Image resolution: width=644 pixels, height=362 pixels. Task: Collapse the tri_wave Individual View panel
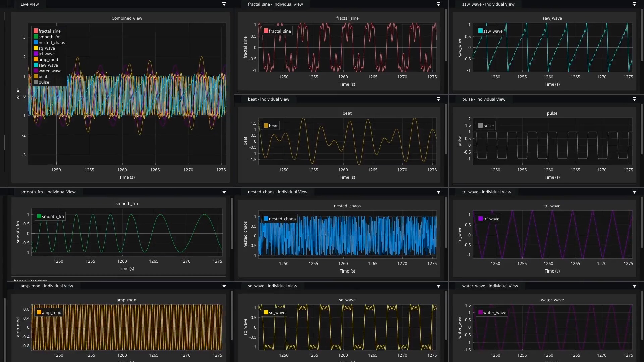[634, 192]
